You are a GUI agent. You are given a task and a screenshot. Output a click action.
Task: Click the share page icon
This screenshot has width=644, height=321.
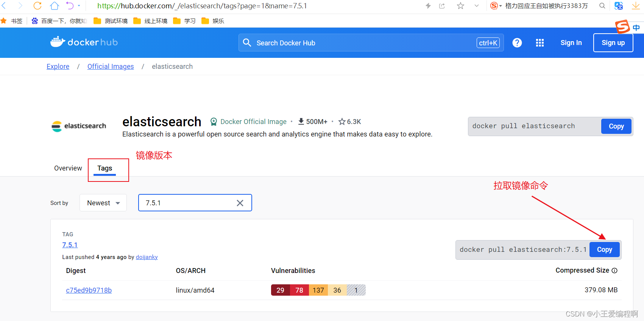(442, 6)
